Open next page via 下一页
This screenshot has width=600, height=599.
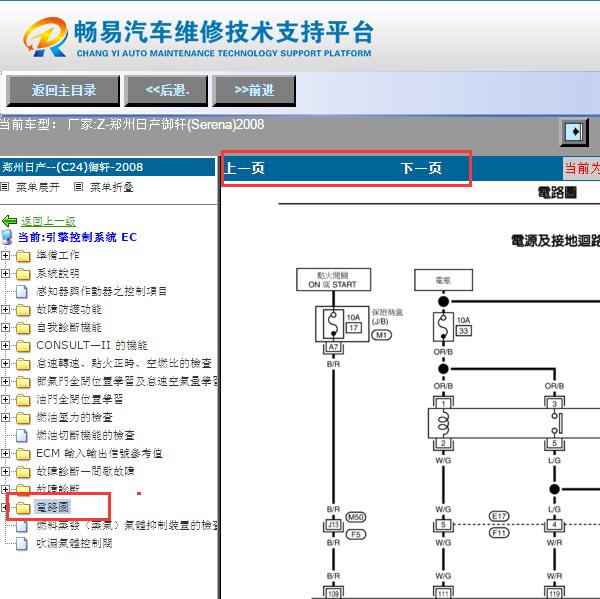[421, 168]
